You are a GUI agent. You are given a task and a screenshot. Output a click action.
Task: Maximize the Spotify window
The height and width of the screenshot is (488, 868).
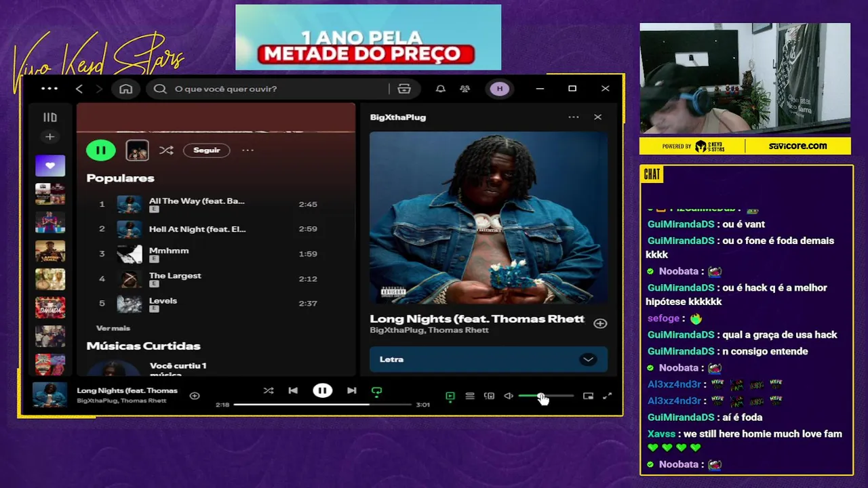click(x=572, y=89)
